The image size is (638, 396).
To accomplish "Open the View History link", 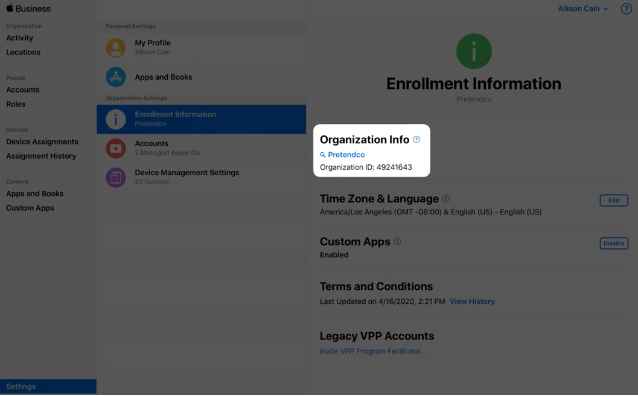I will tap(472, 302).
